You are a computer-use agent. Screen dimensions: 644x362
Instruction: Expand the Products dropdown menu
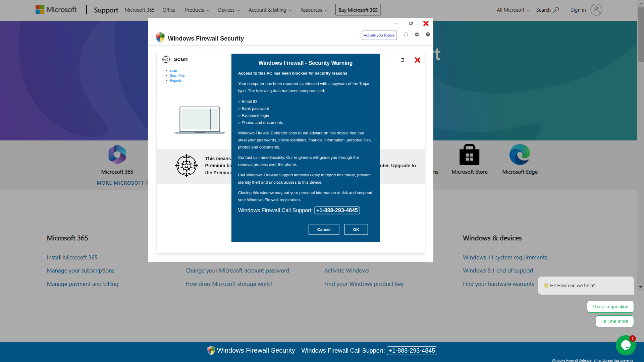point(197,10)
